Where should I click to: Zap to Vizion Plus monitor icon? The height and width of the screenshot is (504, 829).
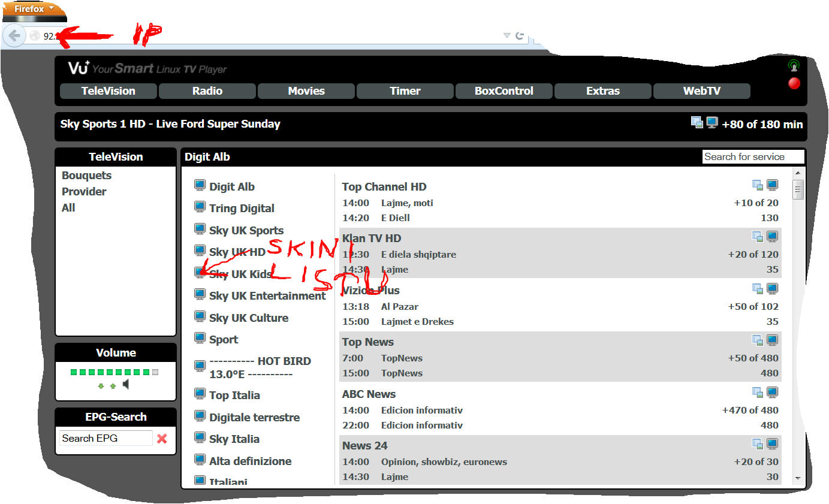tap(773, 289)
